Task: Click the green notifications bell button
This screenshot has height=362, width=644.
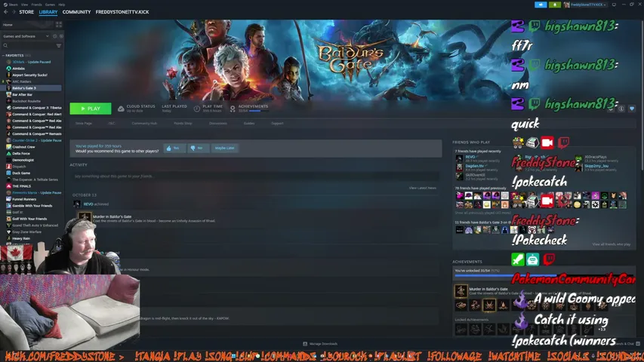Action: click(x=555, y=5)
